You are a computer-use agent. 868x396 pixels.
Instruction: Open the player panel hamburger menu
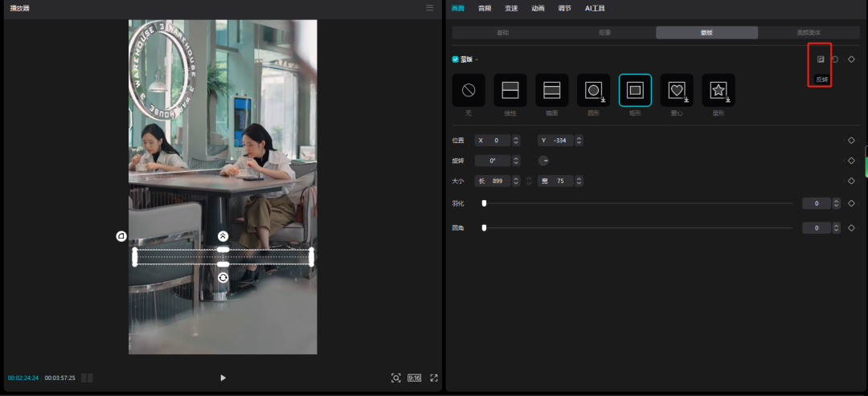tap(429, 8)
